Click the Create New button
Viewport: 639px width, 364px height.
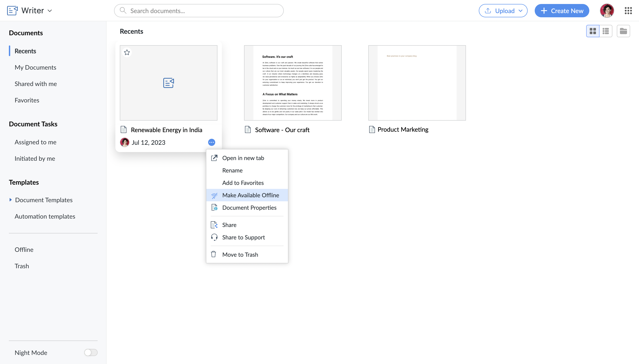(562, 11)
